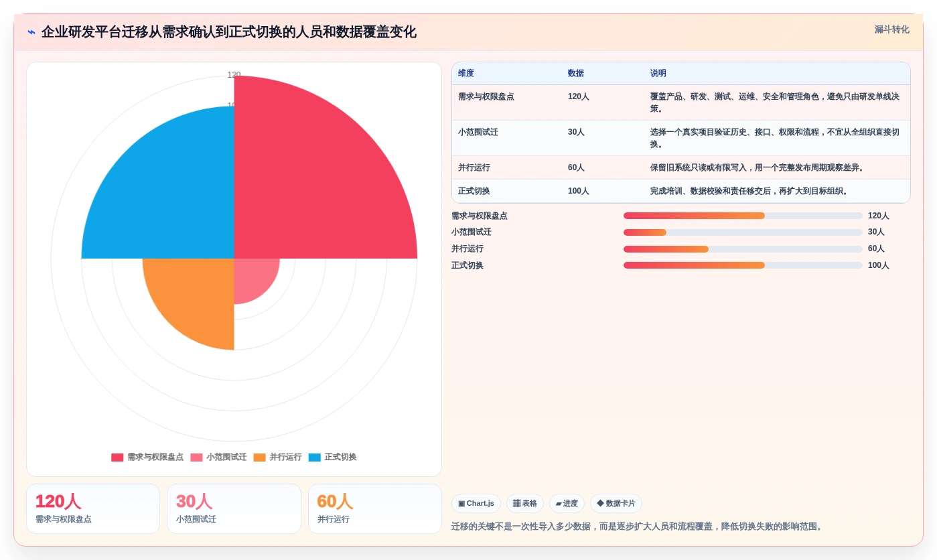Screen dimensions: 937x560
Task: Select the 表格 tag
Action: (x=525, y=504)
